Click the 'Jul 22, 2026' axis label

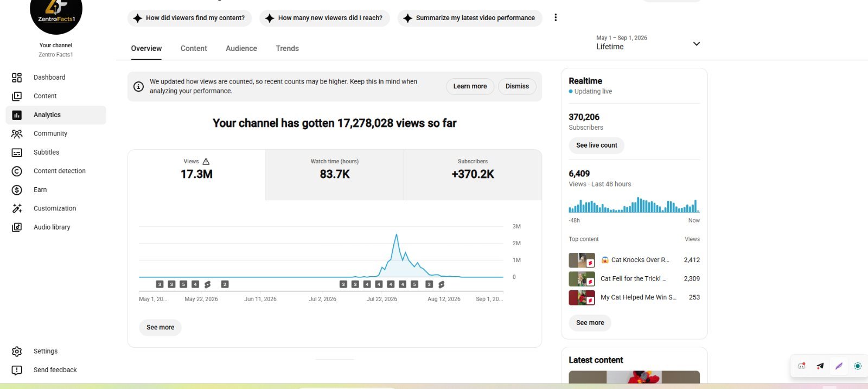(382, 299)
